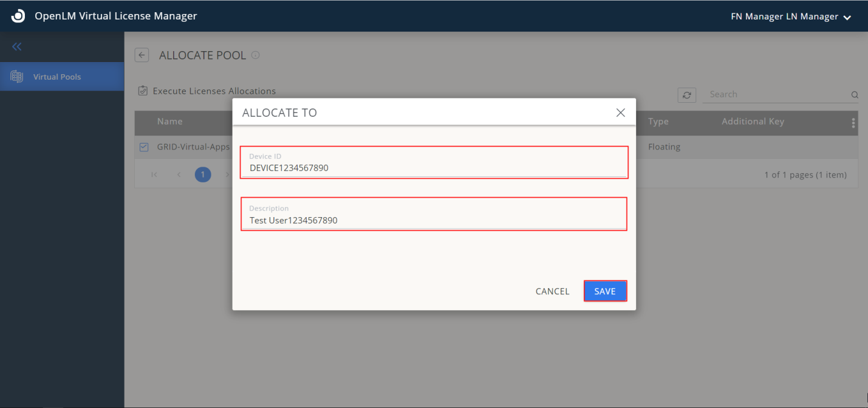Viewport: 868px width, 408px height.
Task: Click the info icon next to ALLOCATE POOL
Action: coord(256,55)
